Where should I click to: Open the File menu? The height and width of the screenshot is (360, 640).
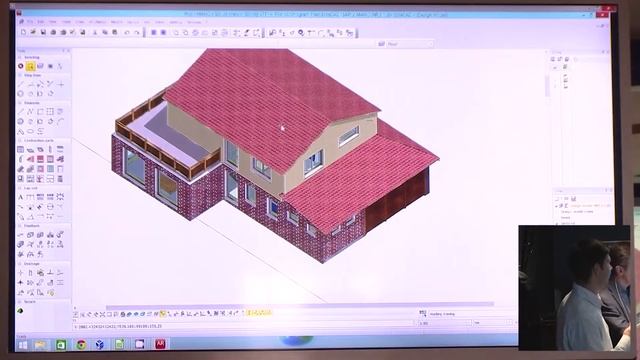(x=31, y=22)
